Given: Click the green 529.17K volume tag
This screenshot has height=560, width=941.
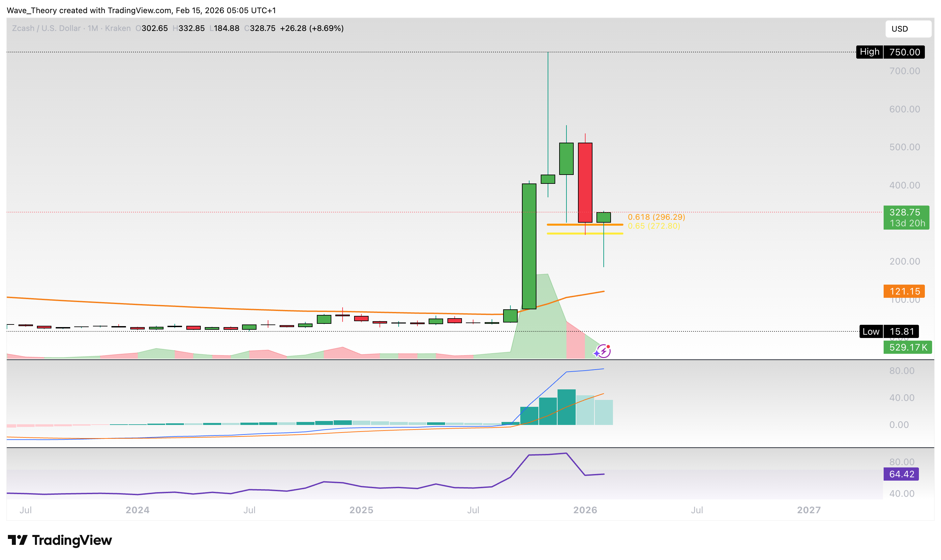Looking at the screenshot, I should (x=907, y=347).
